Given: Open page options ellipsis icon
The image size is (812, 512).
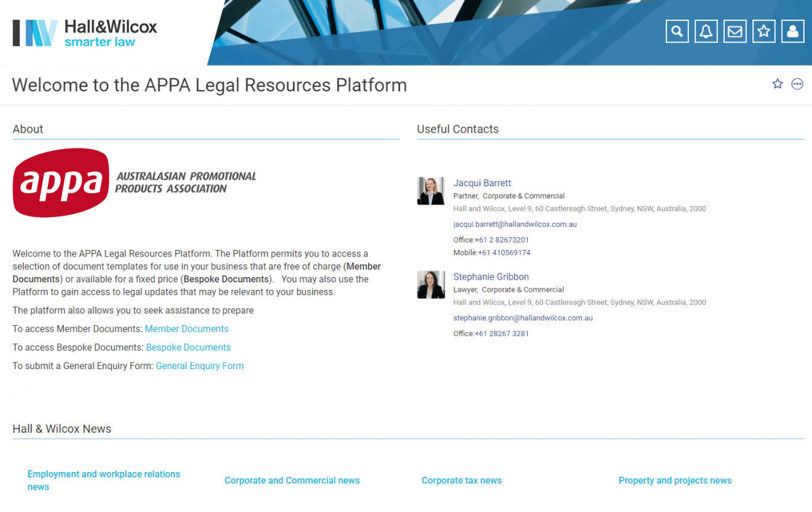Looking at the screenshot, I should tap(797, 84).
